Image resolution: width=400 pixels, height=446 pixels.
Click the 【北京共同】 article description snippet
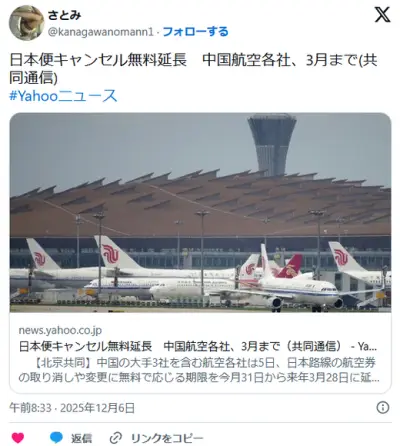point(199,370)
